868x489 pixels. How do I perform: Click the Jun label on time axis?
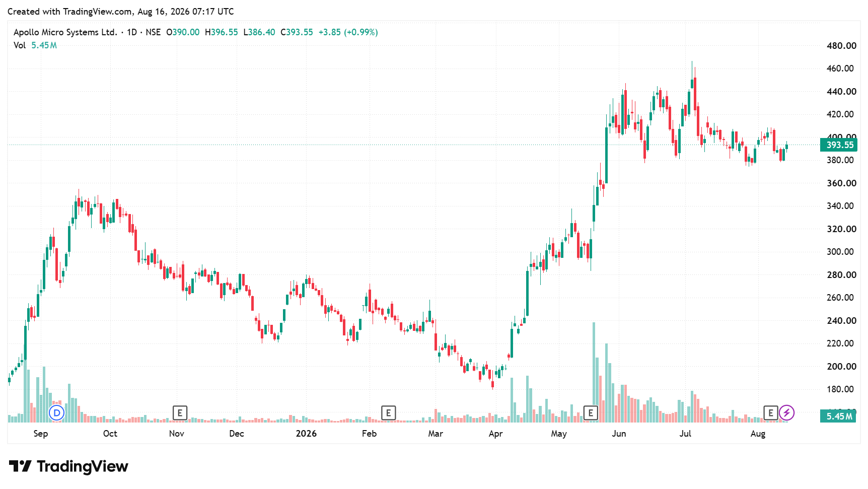619,434
